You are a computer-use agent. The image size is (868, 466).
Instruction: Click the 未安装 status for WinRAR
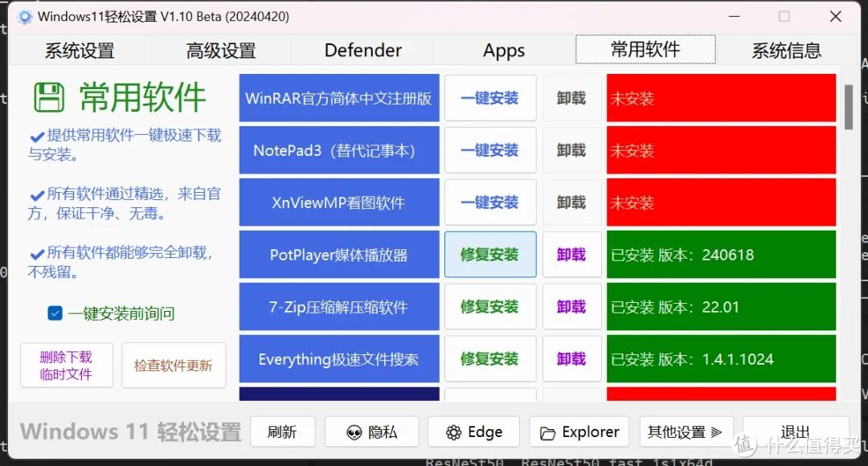coord(721,98)
